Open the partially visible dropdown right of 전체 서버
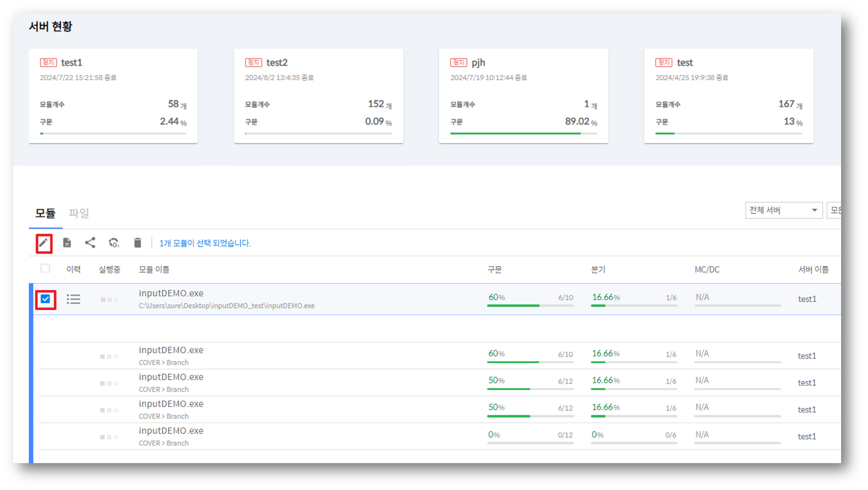This screenshot has height=490, width=868. tap(834, 210)
